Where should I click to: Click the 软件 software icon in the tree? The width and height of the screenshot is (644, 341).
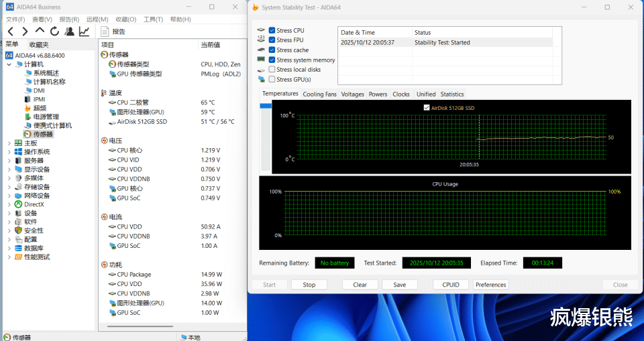pyautogui.click(x=18, y=222)
